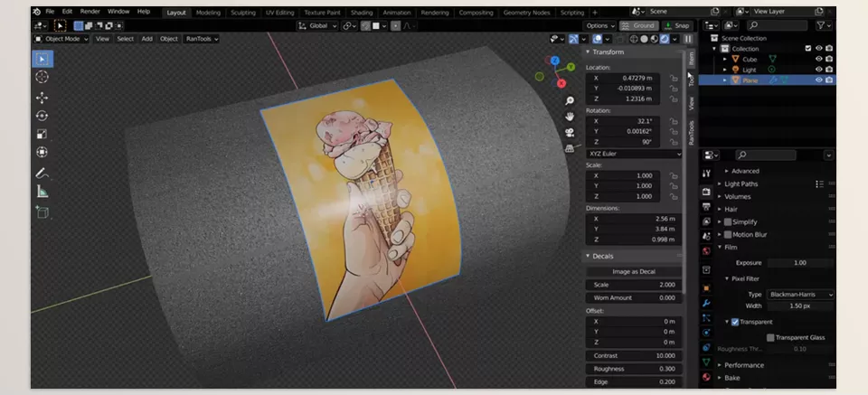868x395 pixels.
Task: Open the Options dropdown
Action: [599, 25]
